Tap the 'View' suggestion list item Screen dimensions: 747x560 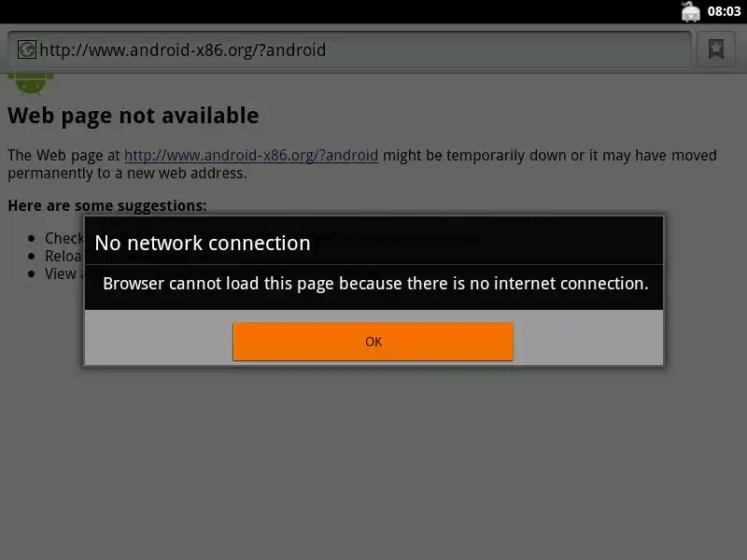tap(61, 273)
